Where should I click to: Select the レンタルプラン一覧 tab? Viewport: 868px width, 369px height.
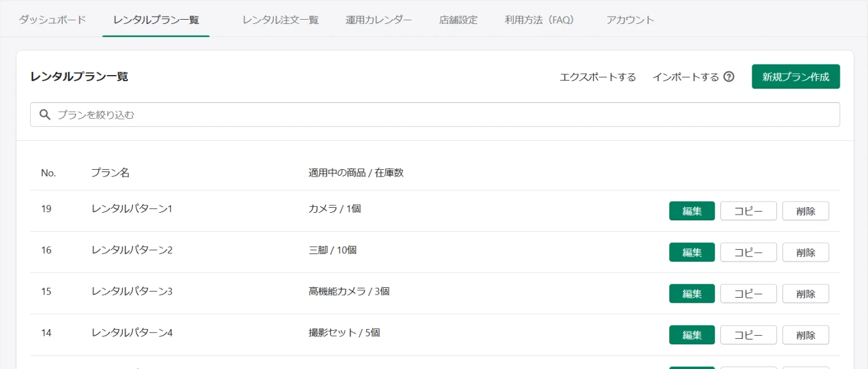click(156, 20)
